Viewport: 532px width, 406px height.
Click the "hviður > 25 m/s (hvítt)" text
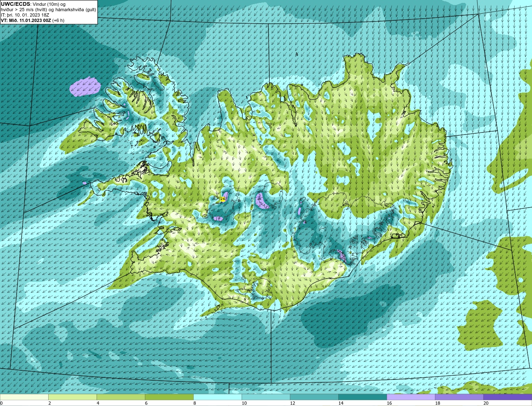pos(24,10)
